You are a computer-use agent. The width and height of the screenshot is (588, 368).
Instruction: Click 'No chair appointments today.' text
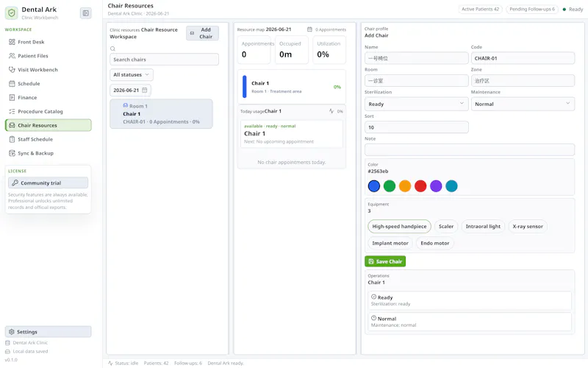tap(292, 162)
